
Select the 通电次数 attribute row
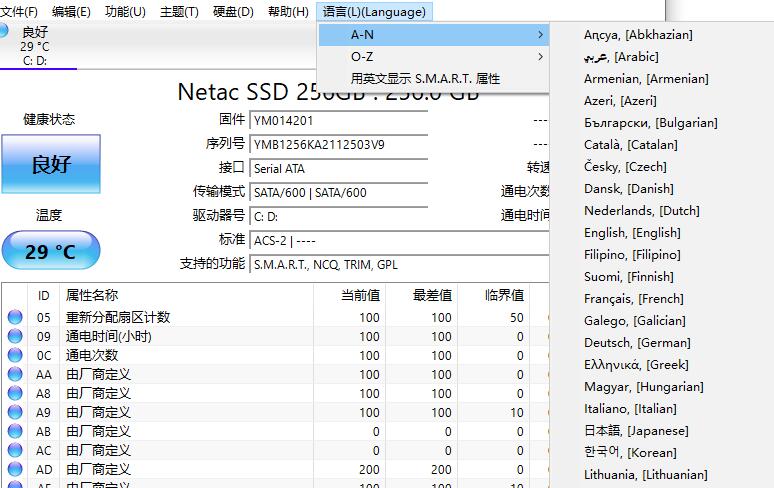click(x=275, y=355)
